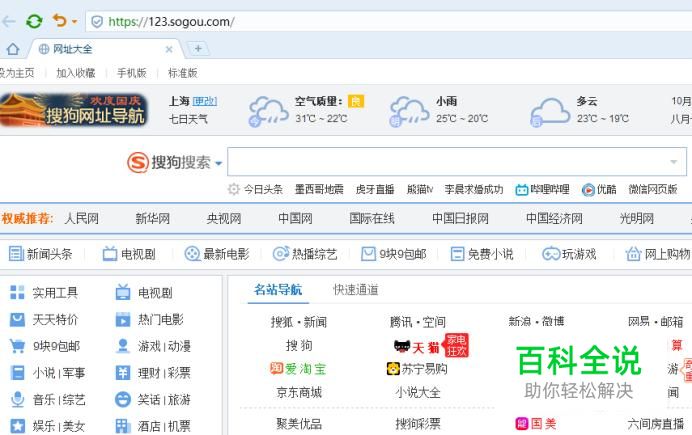Click the 游戏 | 动漫 person icon

(x=123, y=346)
